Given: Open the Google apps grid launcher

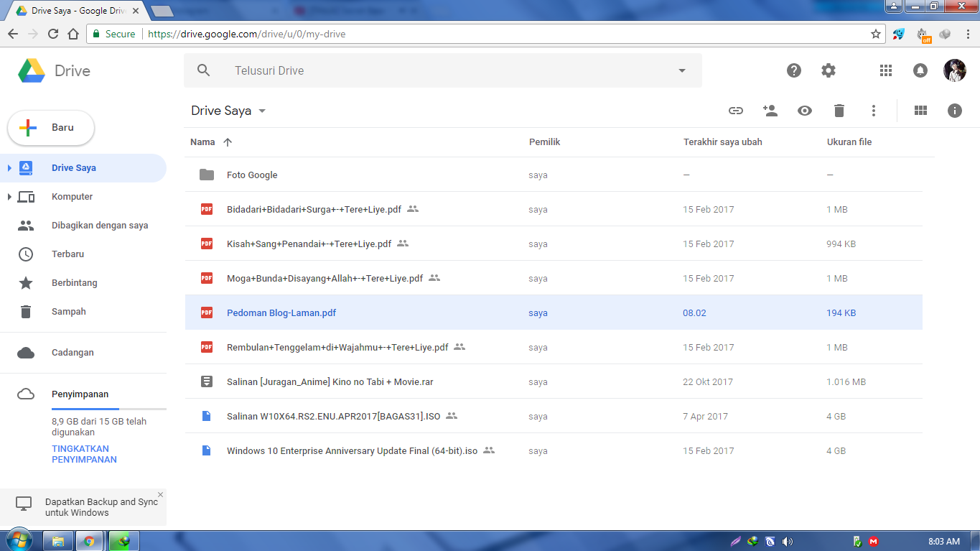Looking at the screenshot, I should click(x=885, y=70).
